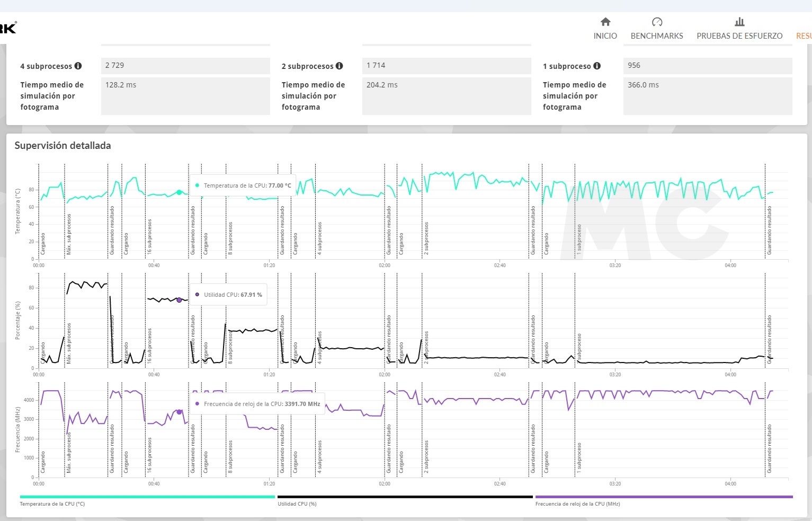This screenshot has width=812, height=521.
Task: Click the 366.0 ms simulation time field
Action: [x=707, y=95]
